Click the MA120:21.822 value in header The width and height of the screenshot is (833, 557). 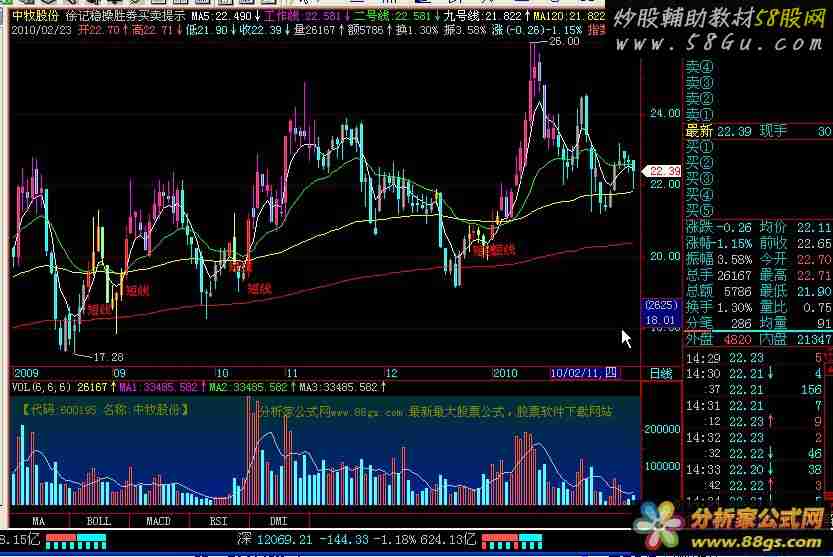(x=569, y=16)
